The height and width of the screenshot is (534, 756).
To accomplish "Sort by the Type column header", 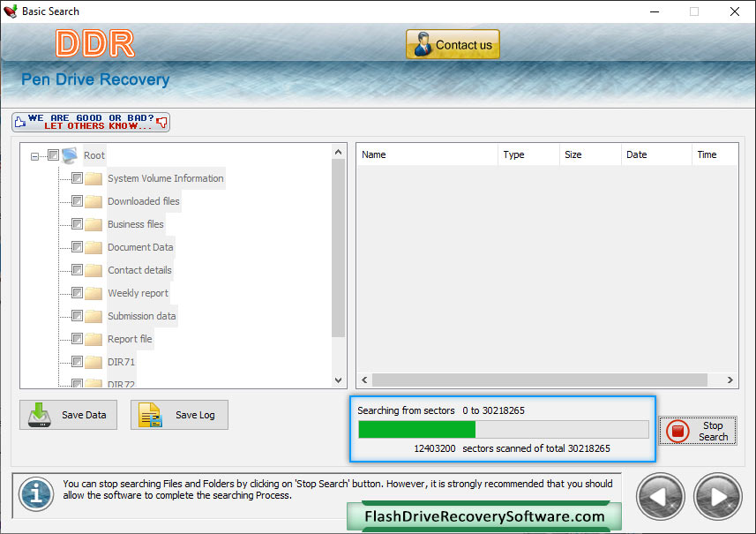I will 528,154.
